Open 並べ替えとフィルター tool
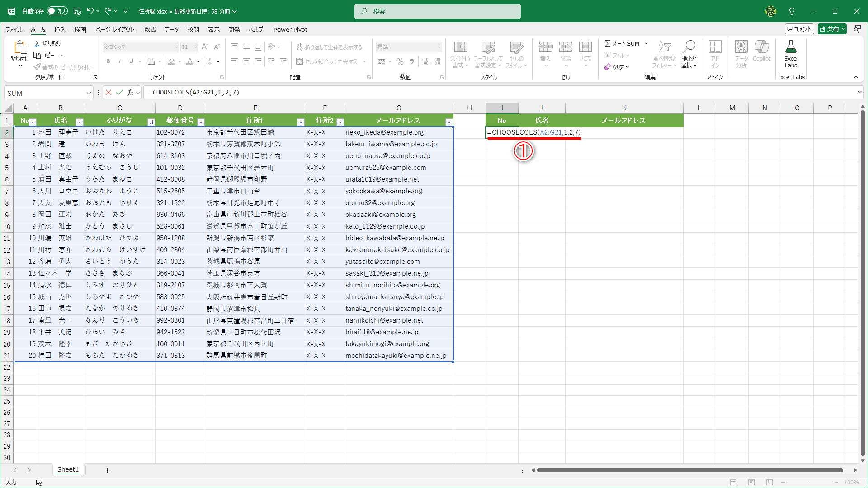 click(x=663, y=54)
